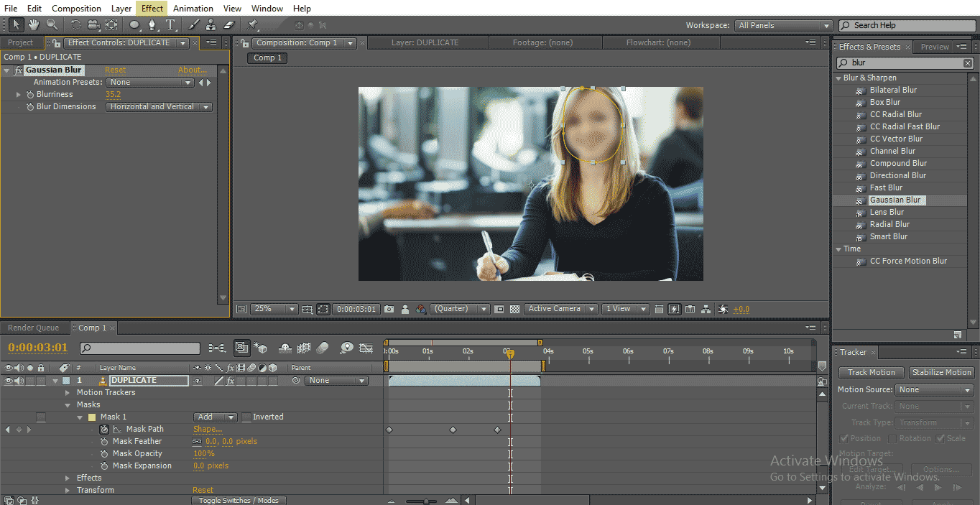
Task: Open the Effect menu
Action: (x=152, y=8)
